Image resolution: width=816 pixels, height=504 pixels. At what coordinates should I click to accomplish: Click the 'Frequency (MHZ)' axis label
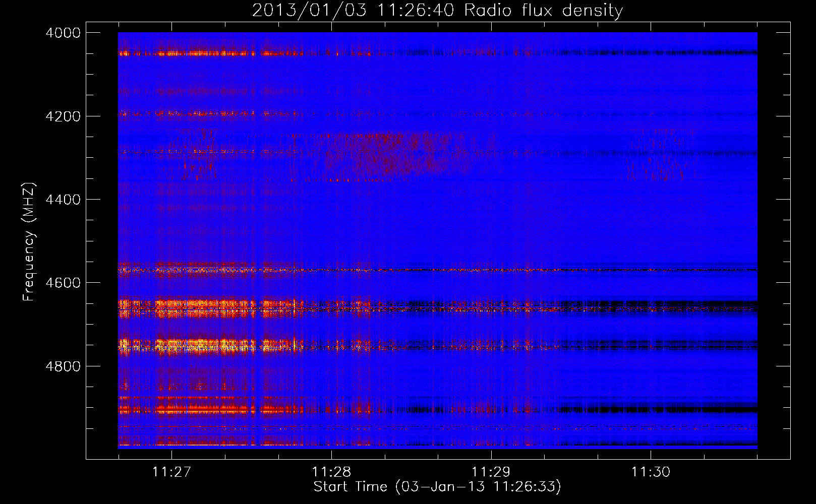[29, 242]
